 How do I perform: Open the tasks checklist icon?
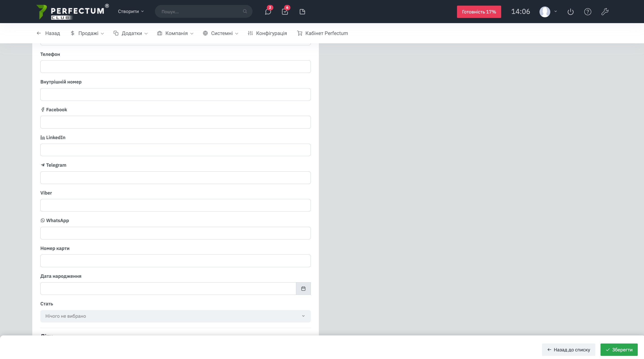pyautogui.click(x=285, y=12)
